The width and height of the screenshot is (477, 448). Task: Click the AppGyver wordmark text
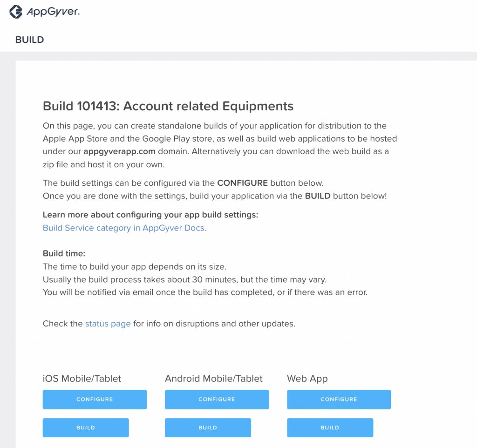pyautogui.click(x=53, y=12)
